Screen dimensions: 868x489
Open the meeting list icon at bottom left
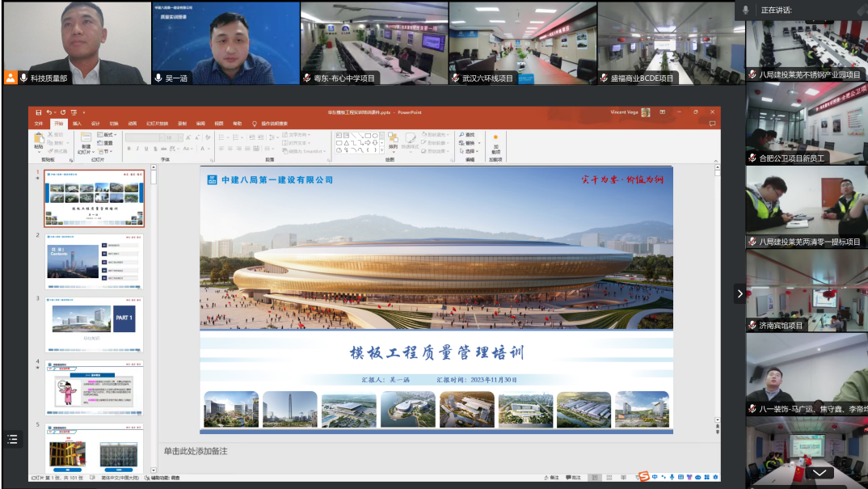12,439
